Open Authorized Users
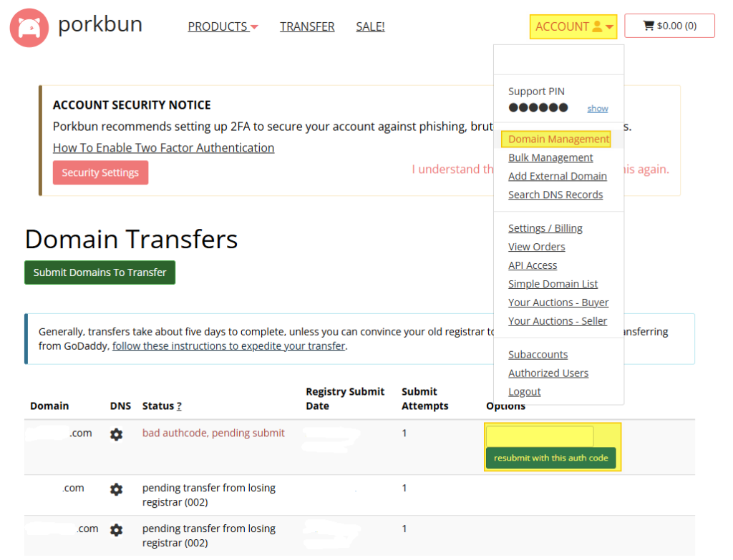 548,373
